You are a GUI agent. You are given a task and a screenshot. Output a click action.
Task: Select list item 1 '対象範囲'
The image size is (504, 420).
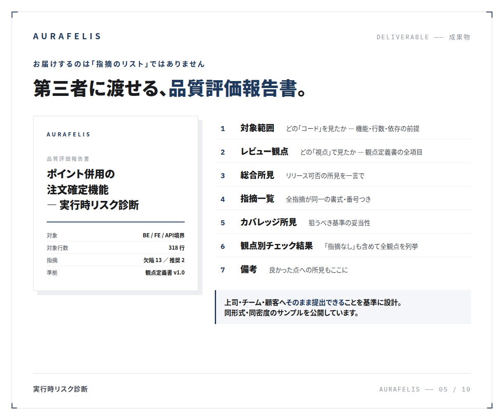(343, 128)
